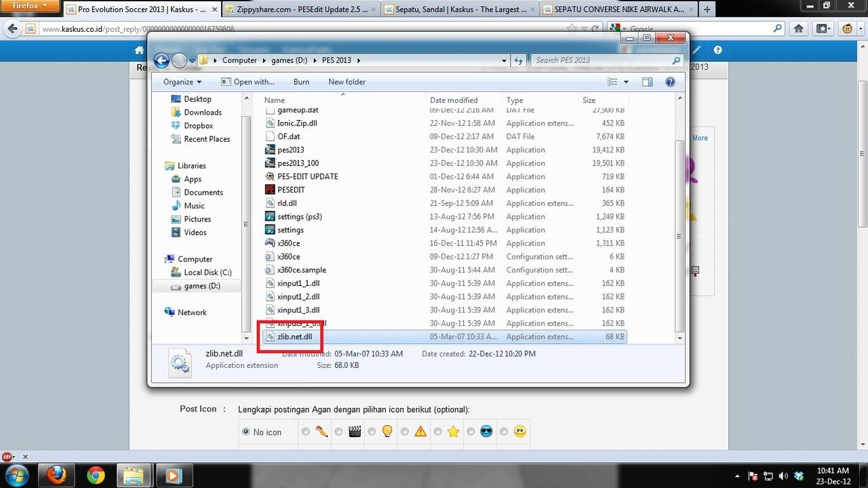Create a New folder
This screenshot has height=488, width=868.
[x=347, y=82]
